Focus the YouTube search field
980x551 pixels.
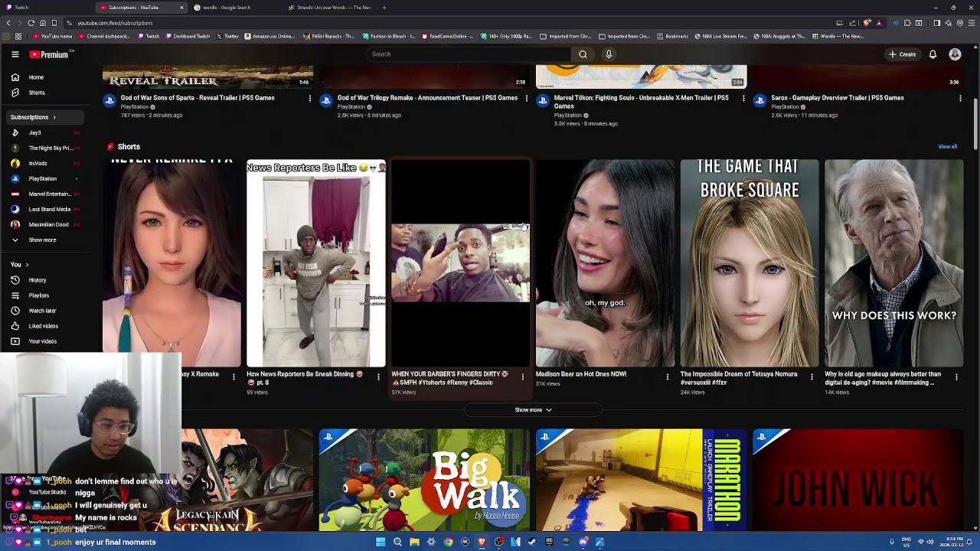click(x=469, y=54)
